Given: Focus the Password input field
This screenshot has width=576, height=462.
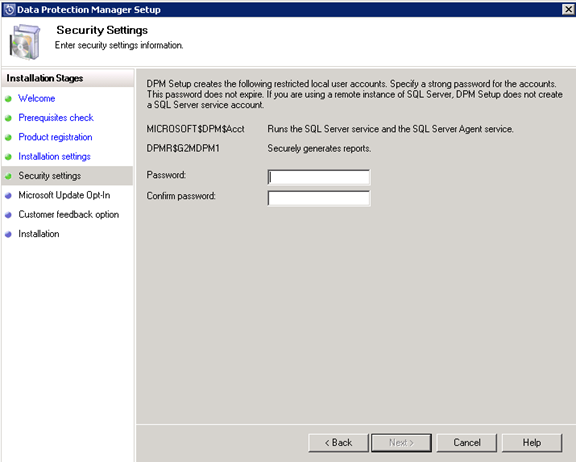Looking at the screenshot, I should 319,177.
